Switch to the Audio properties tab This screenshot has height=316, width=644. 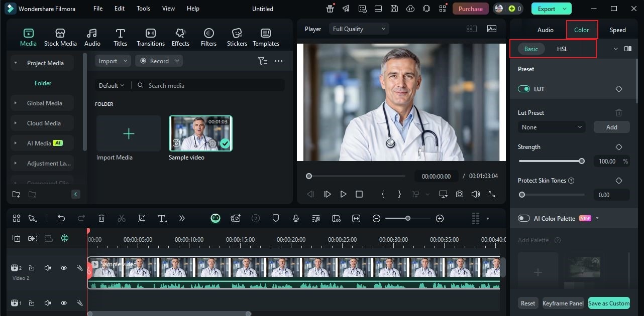click(546, 30)
